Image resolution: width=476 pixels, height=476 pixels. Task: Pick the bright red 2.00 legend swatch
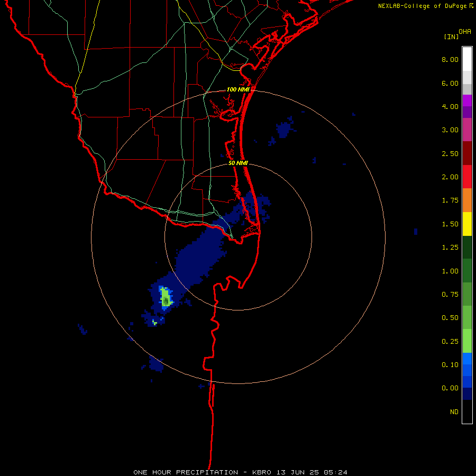pyautogui.click(x=467, y=177)
